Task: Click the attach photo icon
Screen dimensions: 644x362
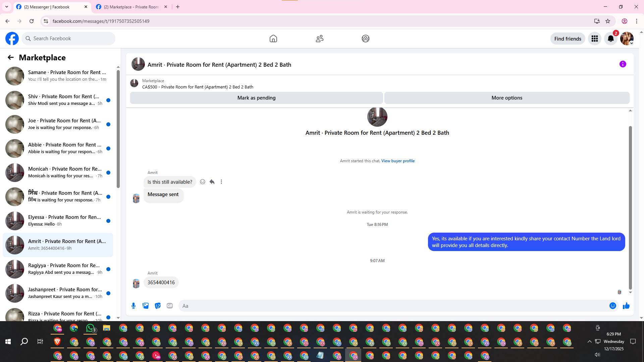Action: (x=146, y=306)
